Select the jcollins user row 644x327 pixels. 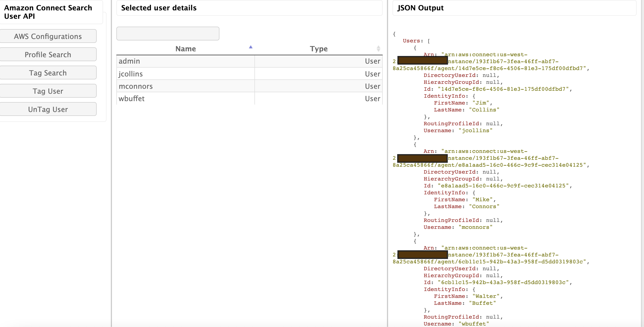[130, 74]
